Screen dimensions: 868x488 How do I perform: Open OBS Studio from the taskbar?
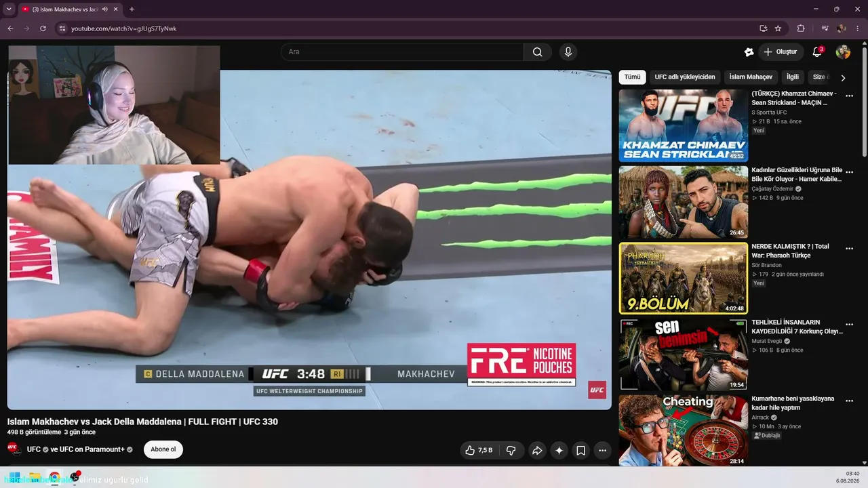pyautogui.click(x=75, y=477)
